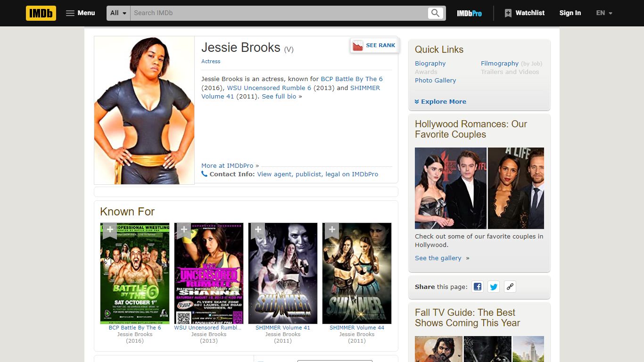Open the Fall TV Guide image strip
Screen dimensions: 644x362
pos(479,349)
